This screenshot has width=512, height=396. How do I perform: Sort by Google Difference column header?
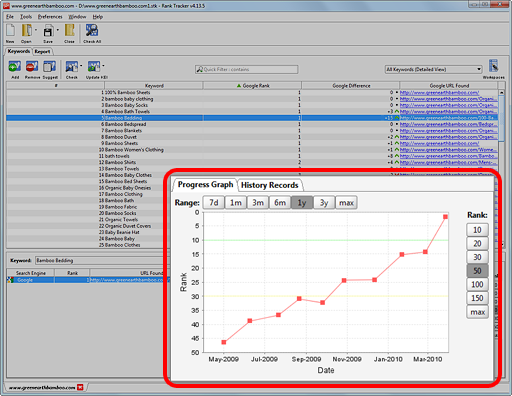(x=351, y=86)
